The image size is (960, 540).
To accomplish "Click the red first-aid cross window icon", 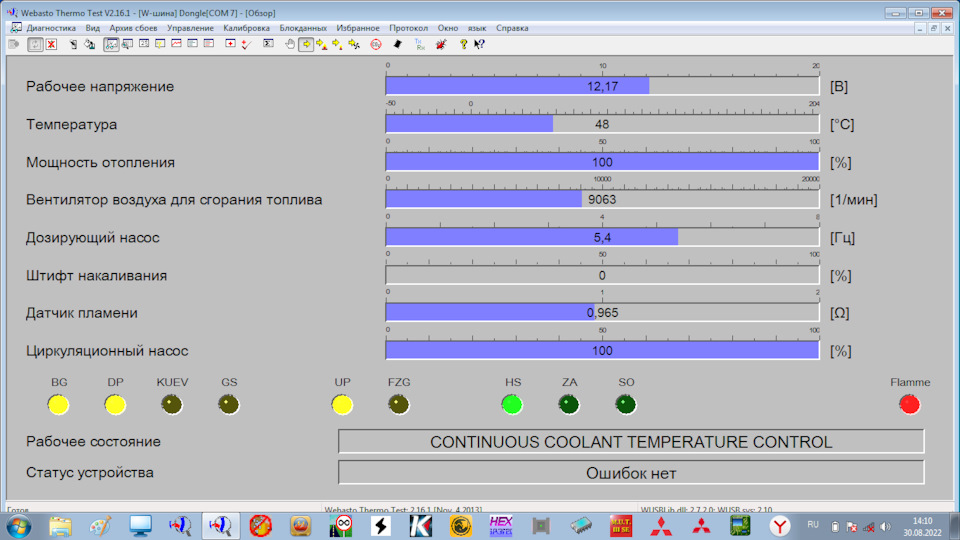I will (x=230, y=44).
